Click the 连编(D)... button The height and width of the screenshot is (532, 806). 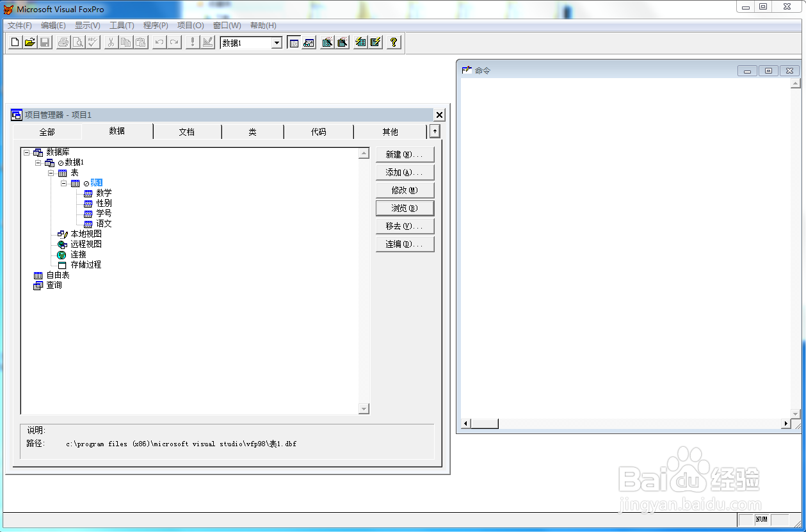[405, 244]
